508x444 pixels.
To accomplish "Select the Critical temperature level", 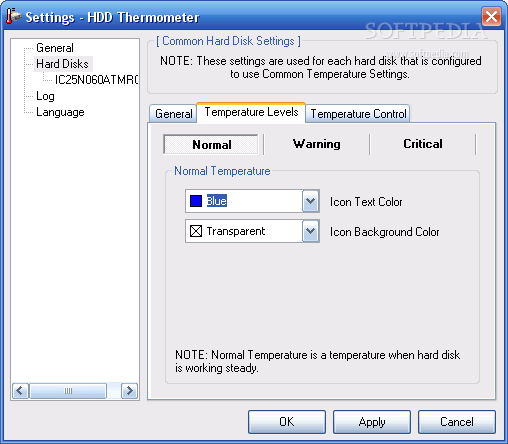I will [423, 144].
